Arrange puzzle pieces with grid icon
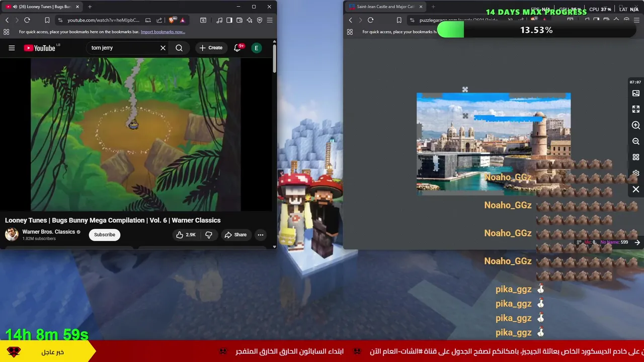This screenshot has height=362, width=644. point(636,157)
